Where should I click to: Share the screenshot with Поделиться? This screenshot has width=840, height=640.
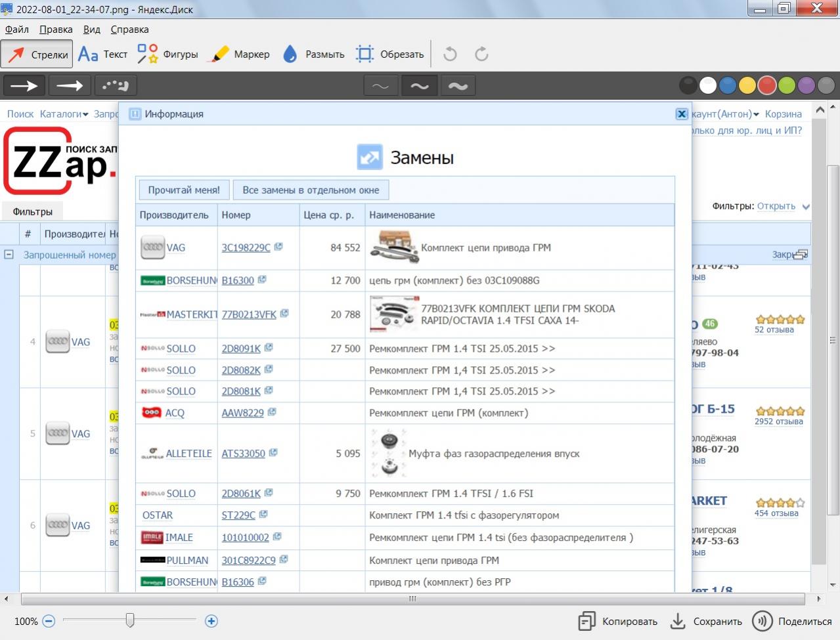click(792, 622)
